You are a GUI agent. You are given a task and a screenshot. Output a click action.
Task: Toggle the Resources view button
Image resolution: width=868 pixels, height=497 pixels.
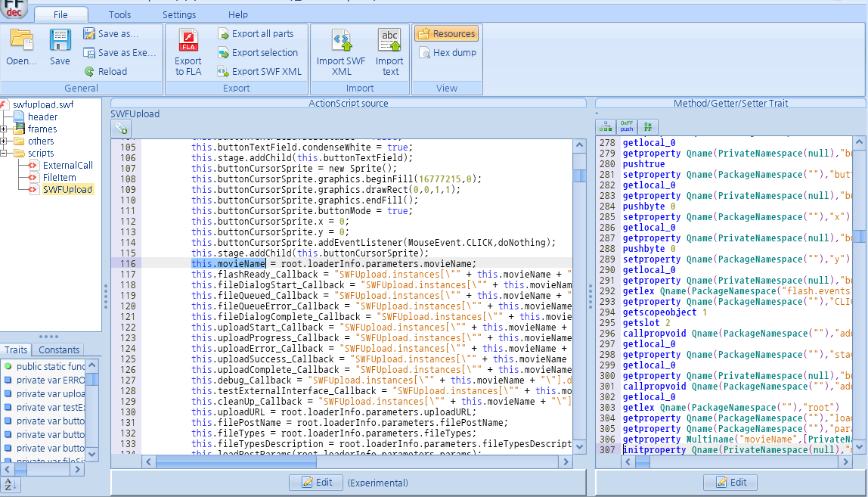tap(446, 34)
